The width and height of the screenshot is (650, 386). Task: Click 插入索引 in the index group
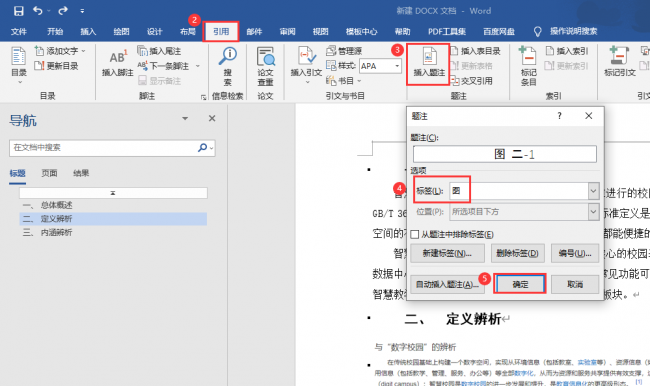click(567, 51)
